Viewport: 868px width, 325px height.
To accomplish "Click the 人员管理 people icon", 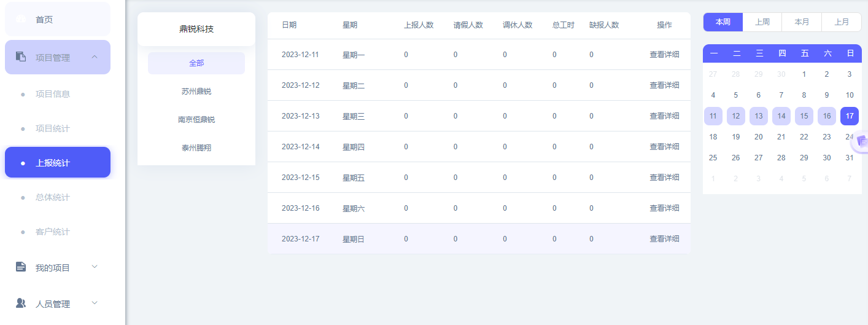I will 21,303.
